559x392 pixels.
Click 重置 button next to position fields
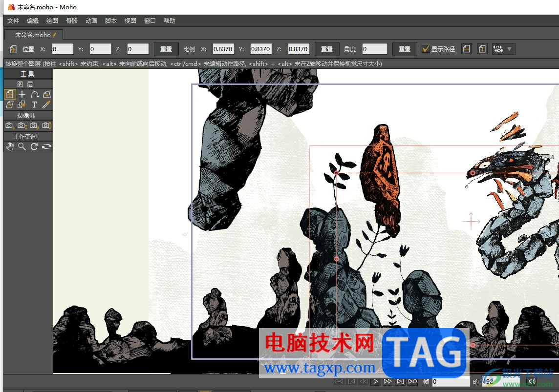coord(166,49)
